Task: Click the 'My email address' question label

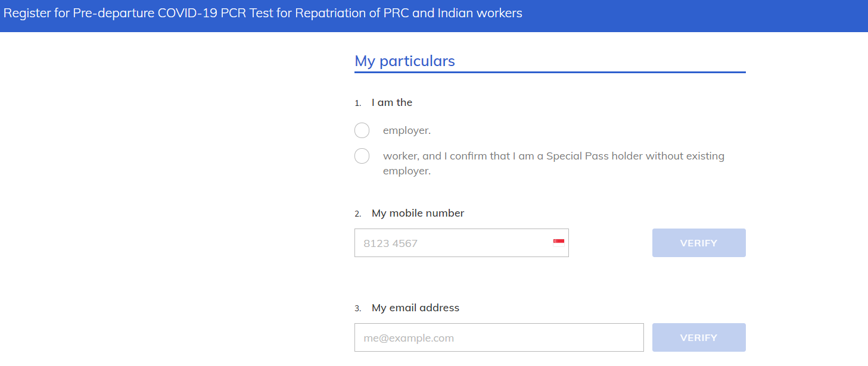Action: 415,308
